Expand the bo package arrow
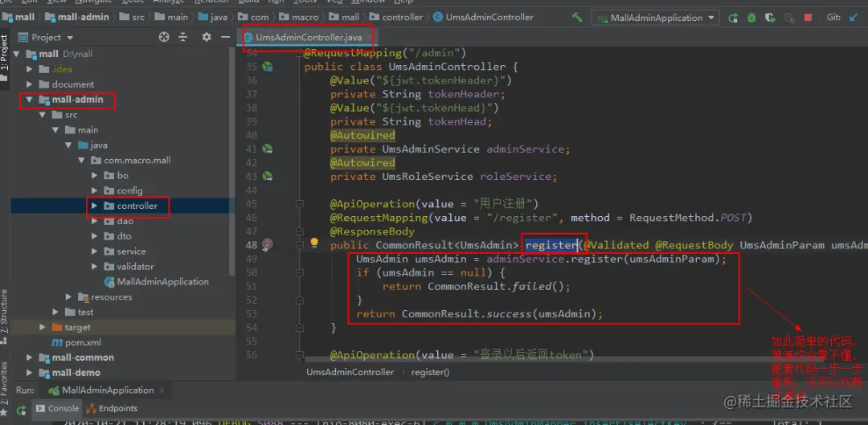 [94, 175]
